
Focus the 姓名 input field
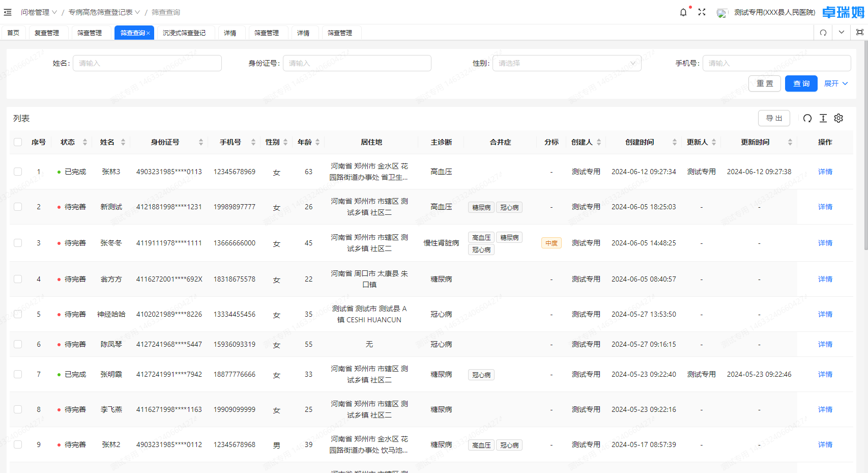(x=147, y=63)
